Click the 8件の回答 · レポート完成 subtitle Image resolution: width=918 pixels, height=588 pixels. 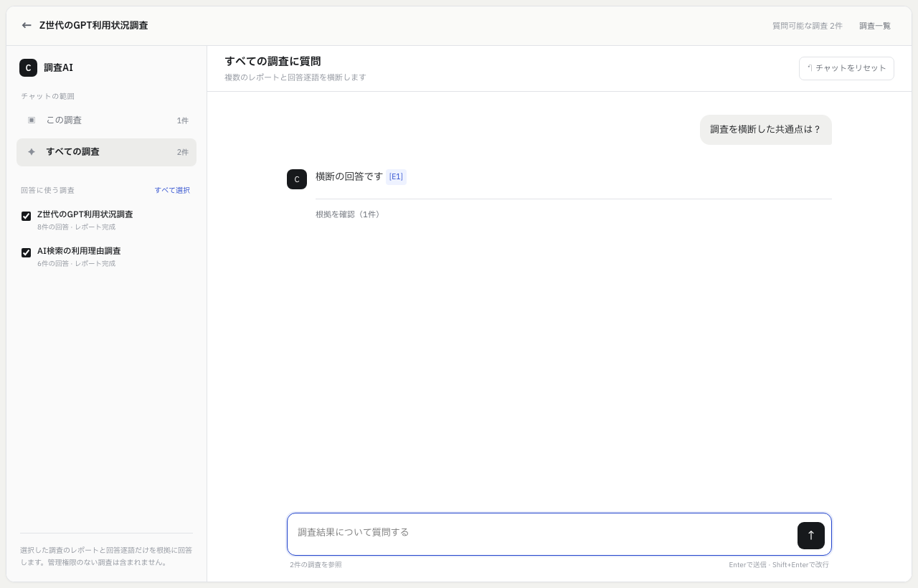pyautogui.click(x=77, y=227)
